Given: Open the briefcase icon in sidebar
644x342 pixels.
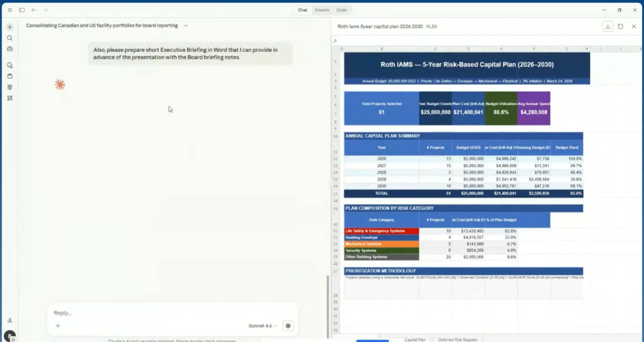Looking at the screenshot, I should click(10, 49).
